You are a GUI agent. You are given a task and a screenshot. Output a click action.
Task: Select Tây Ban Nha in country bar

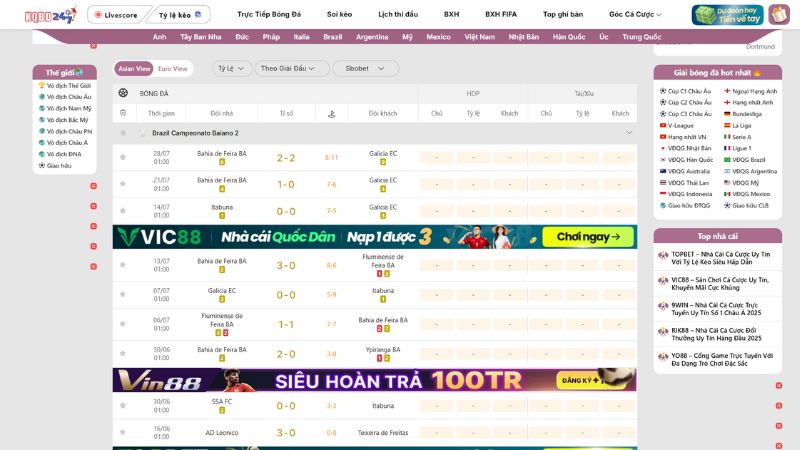pyautogui.click(x=201, y=37)
